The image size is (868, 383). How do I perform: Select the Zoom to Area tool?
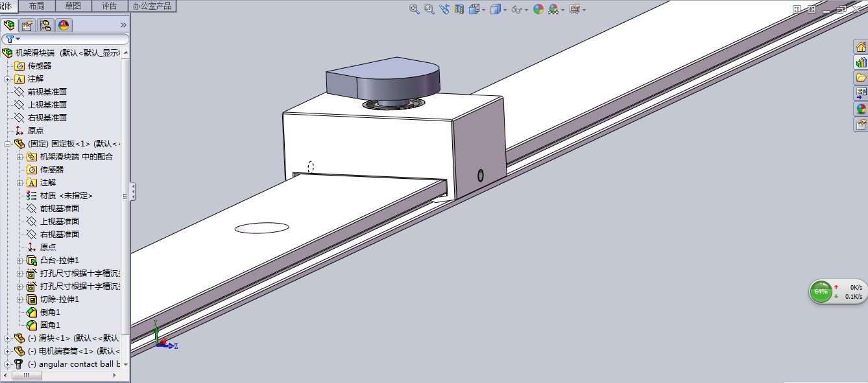click(429, 9)
